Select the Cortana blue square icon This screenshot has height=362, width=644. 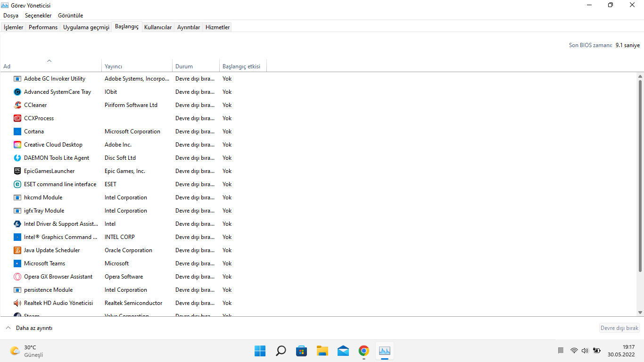click(17, 132)
